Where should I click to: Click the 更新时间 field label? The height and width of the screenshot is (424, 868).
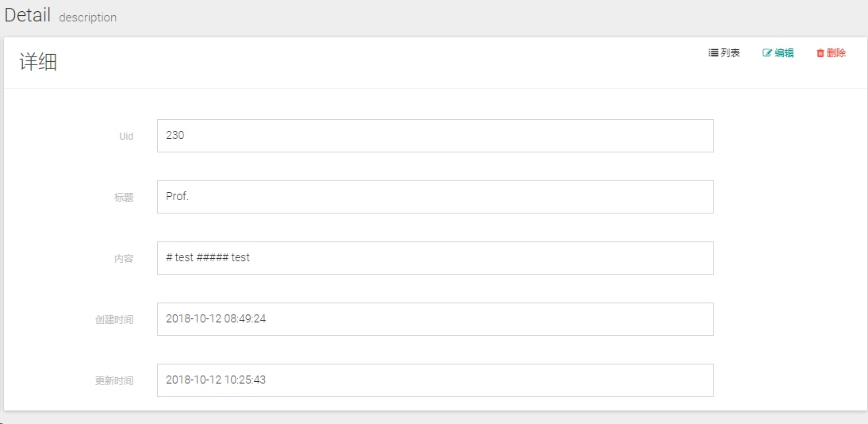point(114,381)
